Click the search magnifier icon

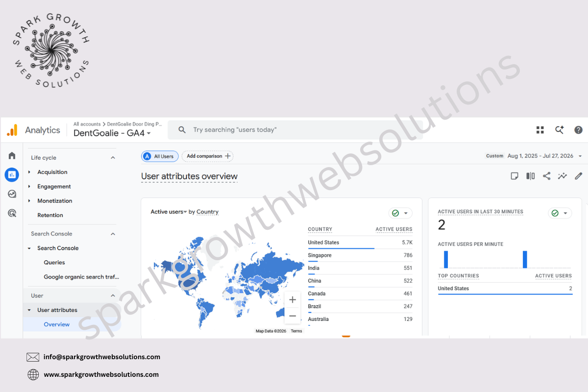pos(182,130)
